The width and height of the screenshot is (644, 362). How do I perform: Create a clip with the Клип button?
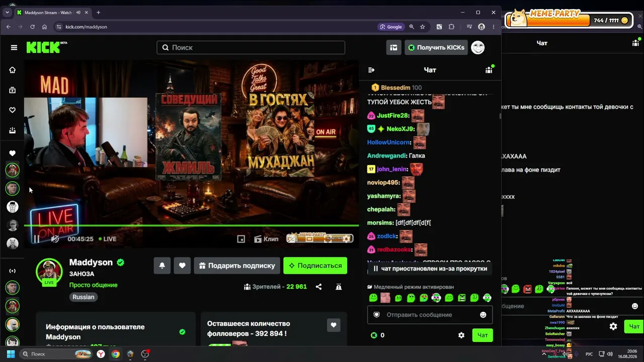tap(266, 239)
